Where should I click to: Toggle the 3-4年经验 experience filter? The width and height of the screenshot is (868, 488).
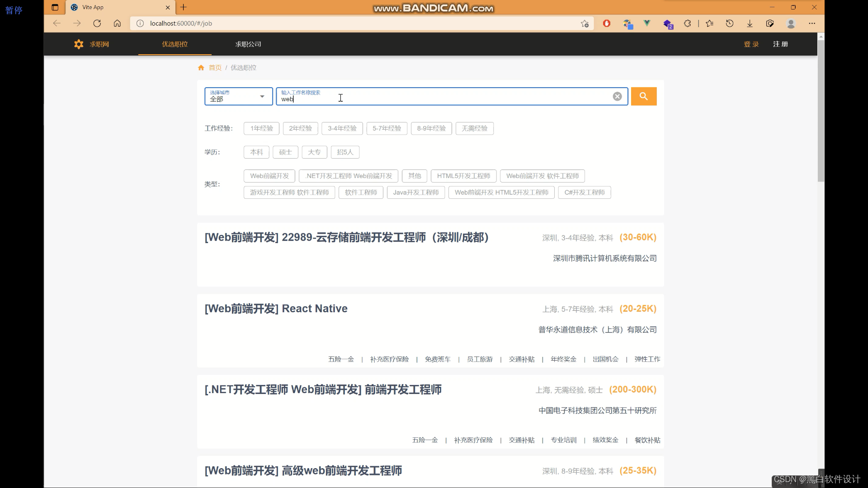(342, 128)
